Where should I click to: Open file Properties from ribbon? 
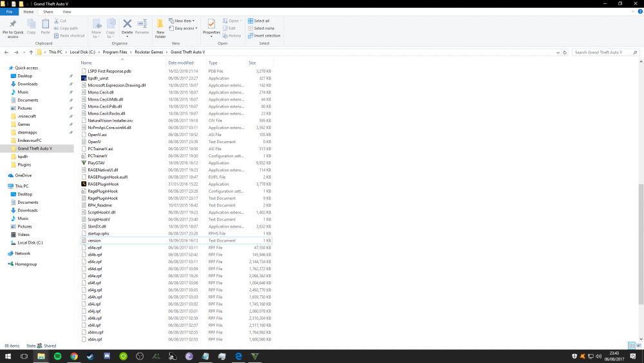211,28
